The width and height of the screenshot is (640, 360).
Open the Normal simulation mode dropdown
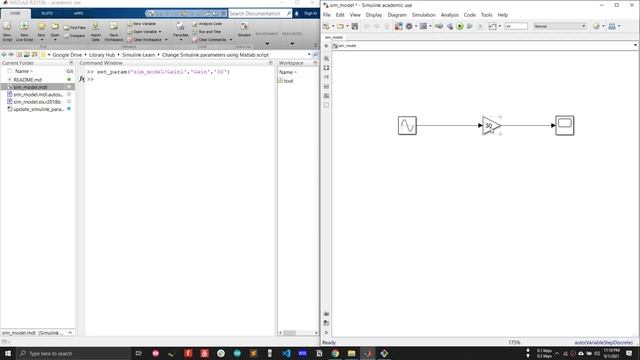coord(560,26)
